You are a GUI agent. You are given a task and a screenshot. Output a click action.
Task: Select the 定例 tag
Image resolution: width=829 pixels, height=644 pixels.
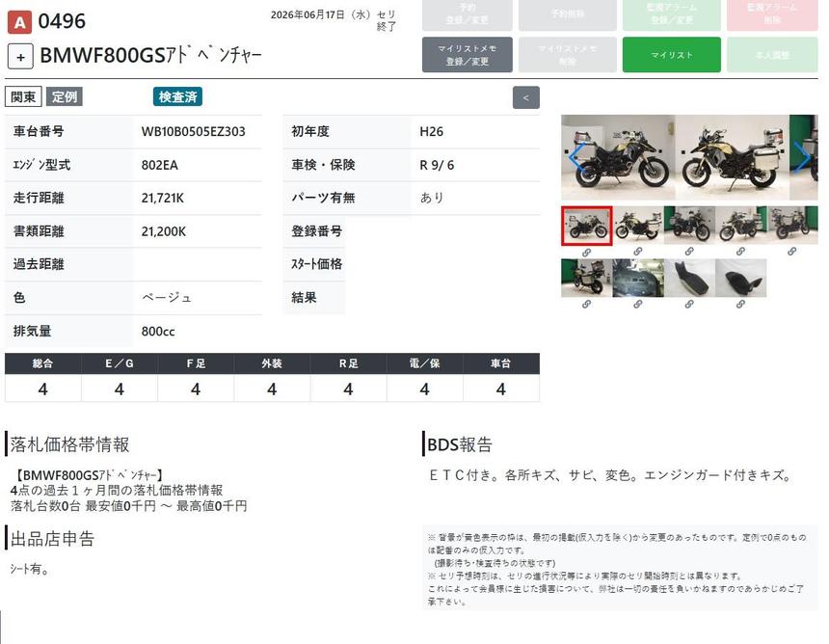[x=65, y=96]
